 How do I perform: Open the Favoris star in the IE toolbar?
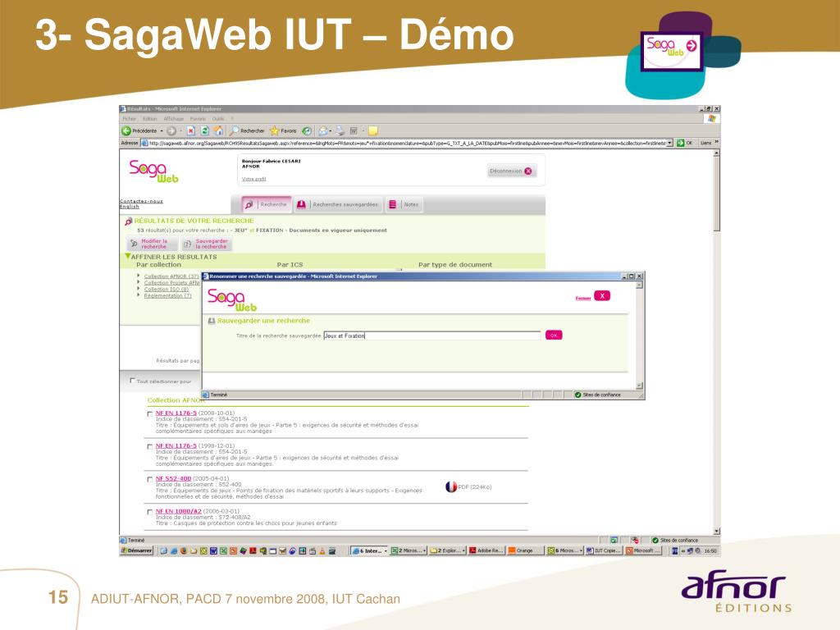click(274, 130)
